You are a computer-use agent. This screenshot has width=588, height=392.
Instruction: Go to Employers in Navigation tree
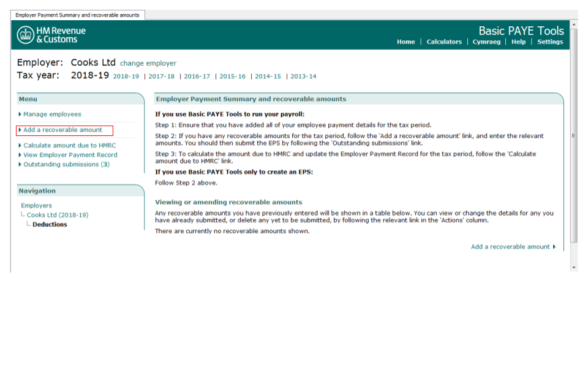click(36, 206)
